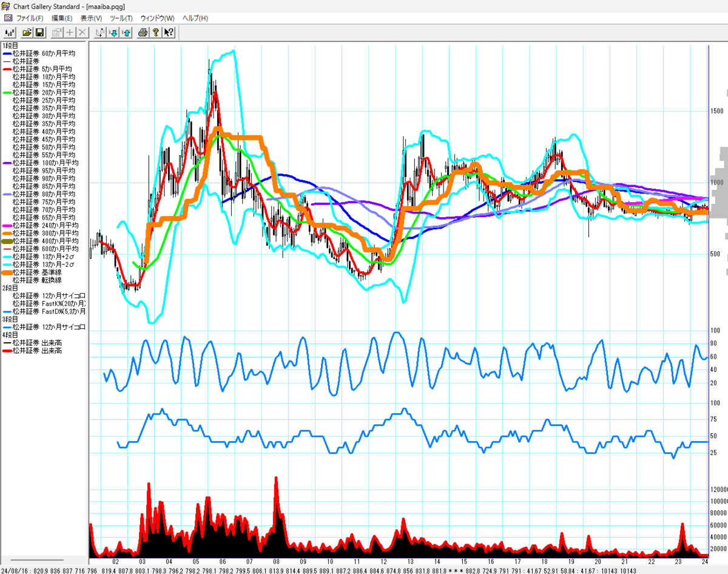
Task: Open the ファイル(F) menu
Action: 30,18
